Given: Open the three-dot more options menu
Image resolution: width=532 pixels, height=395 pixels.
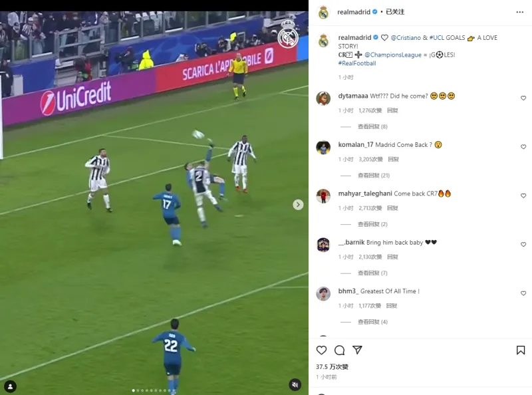Looking at the screenshot, I should point(520,12).
